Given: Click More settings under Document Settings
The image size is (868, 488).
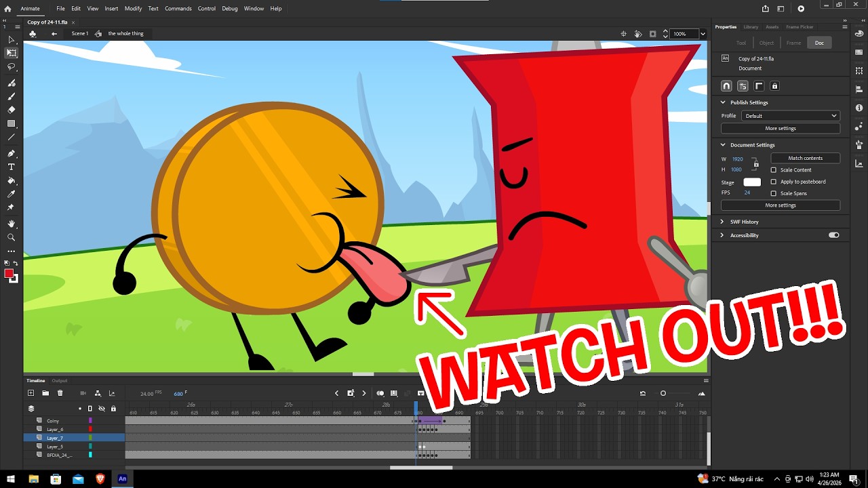Looking at the screenshot, I should click(x=781, y=205).
